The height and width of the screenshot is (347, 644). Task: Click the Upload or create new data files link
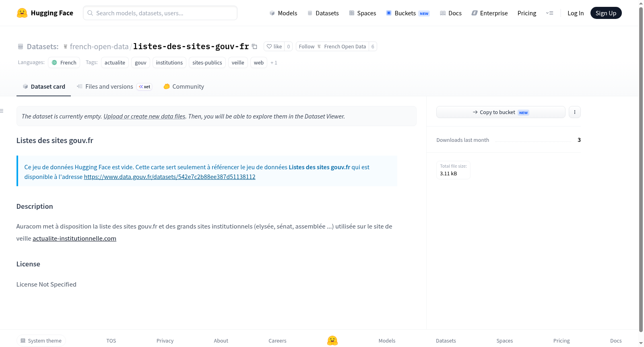pos(144,116)
